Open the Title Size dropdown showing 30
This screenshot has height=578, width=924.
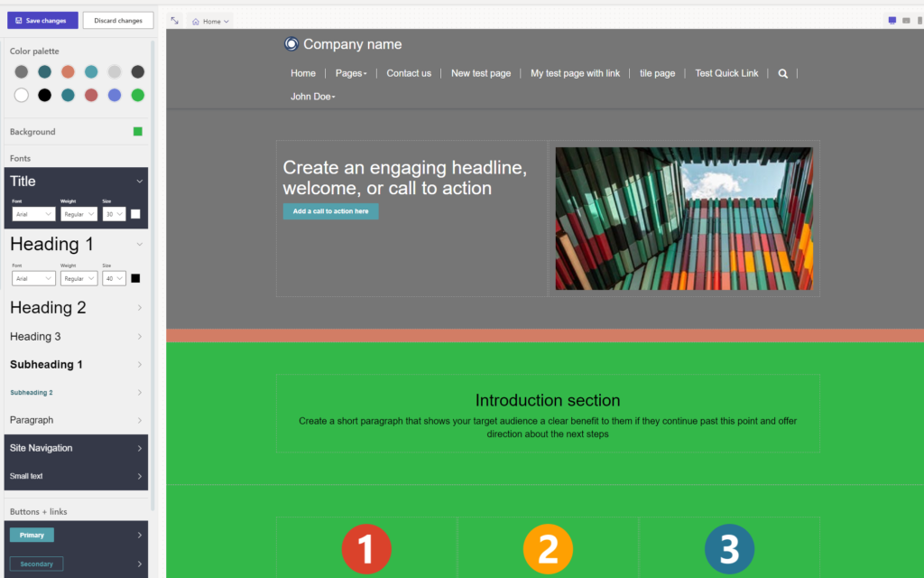(114, 214)
